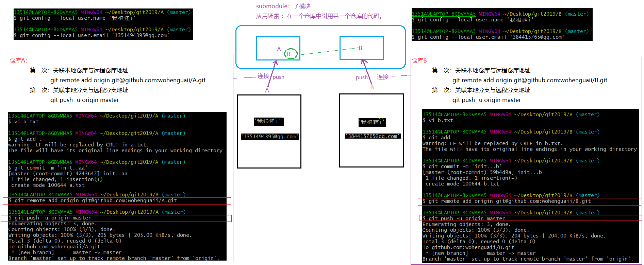Screen dimensions: 644x265
Task: Click the push label beside the right arrow
Action: click(362, 77)
